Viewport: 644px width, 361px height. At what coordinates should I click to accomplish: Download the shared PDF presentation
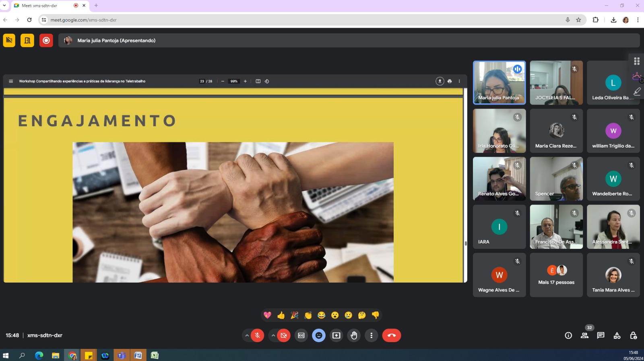click(x=440, y=81)
